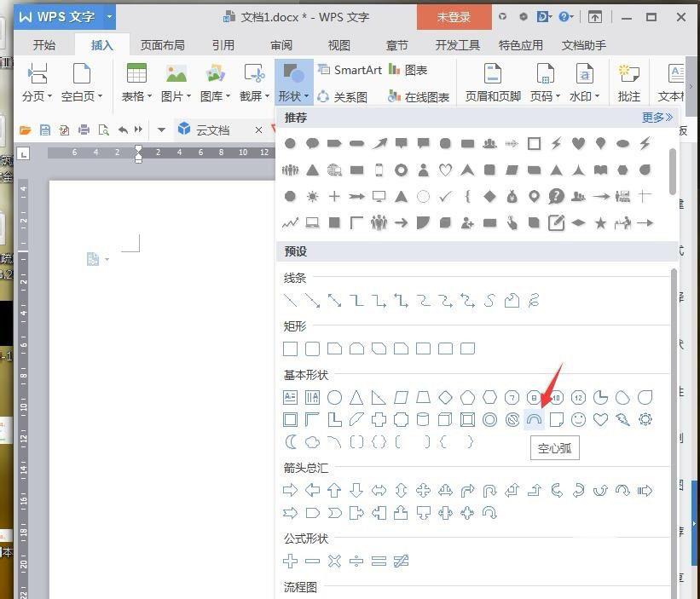This screenshot has height=599, width=700.
Task: Open the 图片 picture dropdown
Action: pyautogui.click(x=176, y=81)
